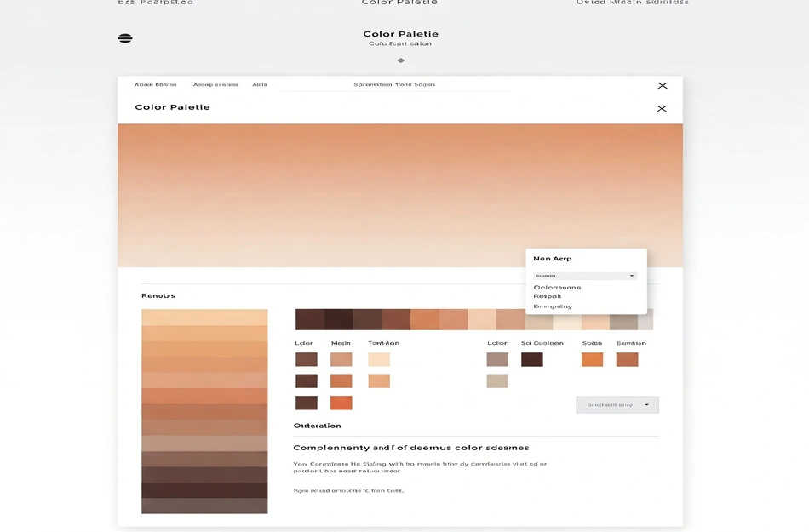Select the Respalt option in popup
This screenshot has height=532, width=809.
coord(548,296)
